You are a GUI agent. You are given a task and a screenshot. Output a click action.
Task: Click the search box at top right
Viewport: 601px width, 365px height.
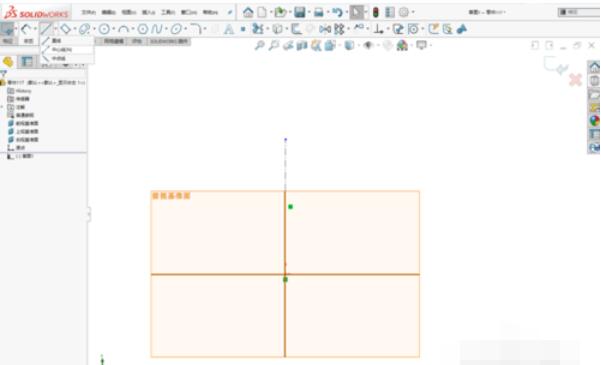point(579,12)
